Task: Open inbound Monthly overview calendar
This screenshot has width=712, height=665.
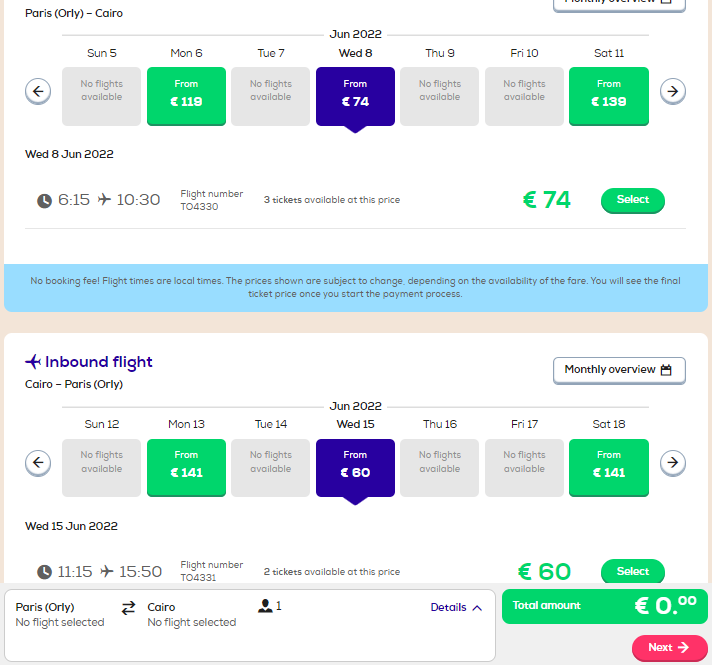Action: (x=619, y=370)
